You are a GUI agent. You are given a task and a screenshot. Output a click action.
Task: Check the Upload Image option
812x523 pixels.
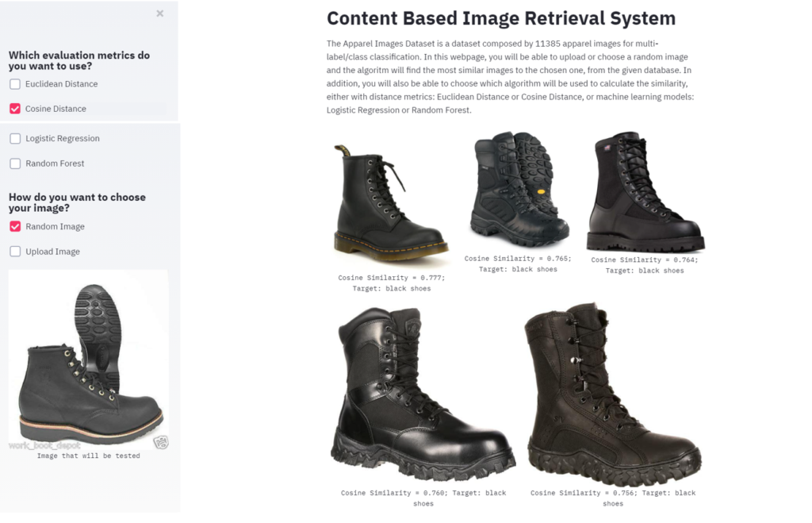15,252
